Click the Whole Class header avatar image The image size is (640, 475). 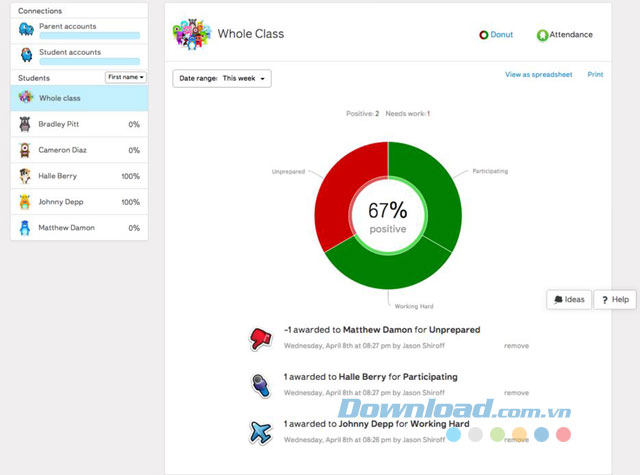tap(191, 34)
